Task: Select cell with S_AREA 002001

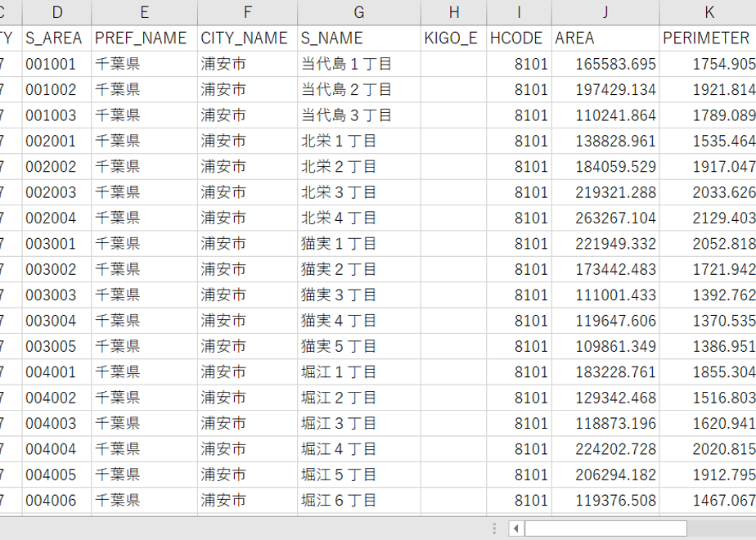Action: pyautogui.click(x=57, y=141)
